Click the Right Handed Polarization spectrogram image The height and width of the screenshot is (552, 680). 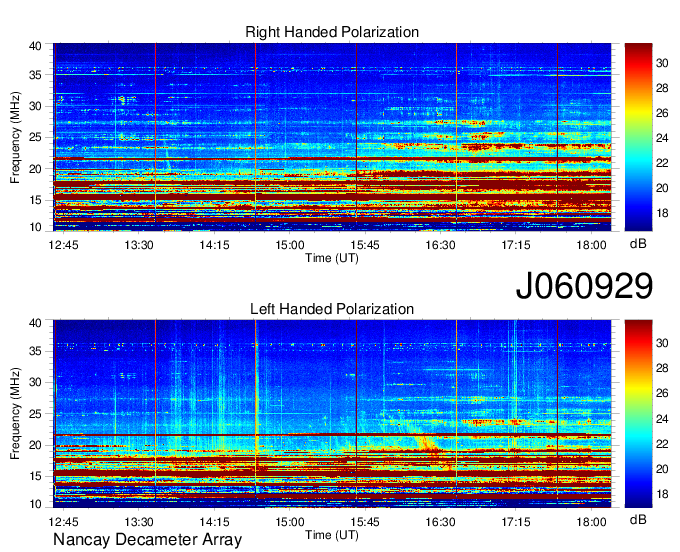click(x=332, y=137)
